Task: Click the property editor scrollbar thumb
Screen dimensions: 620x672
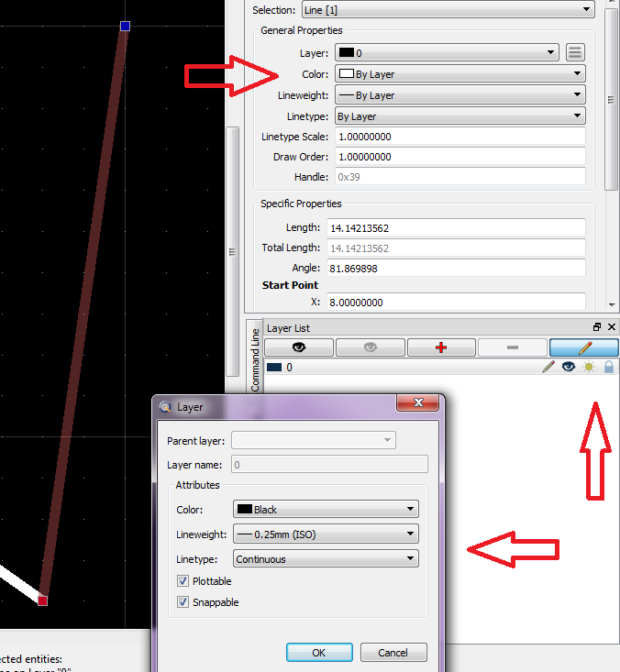Action: point(611,99)
